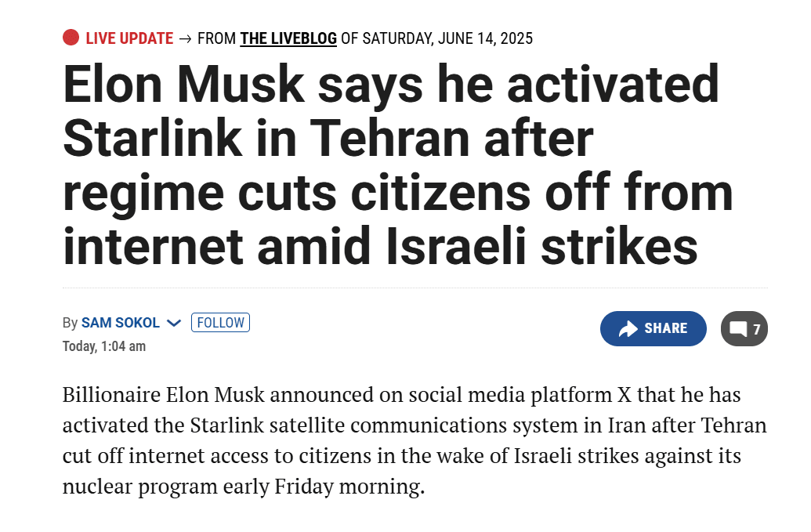Click the arrow after LIVE UPDATE
Viewport: 811px width, 532px height.
[x=185, y=38]
